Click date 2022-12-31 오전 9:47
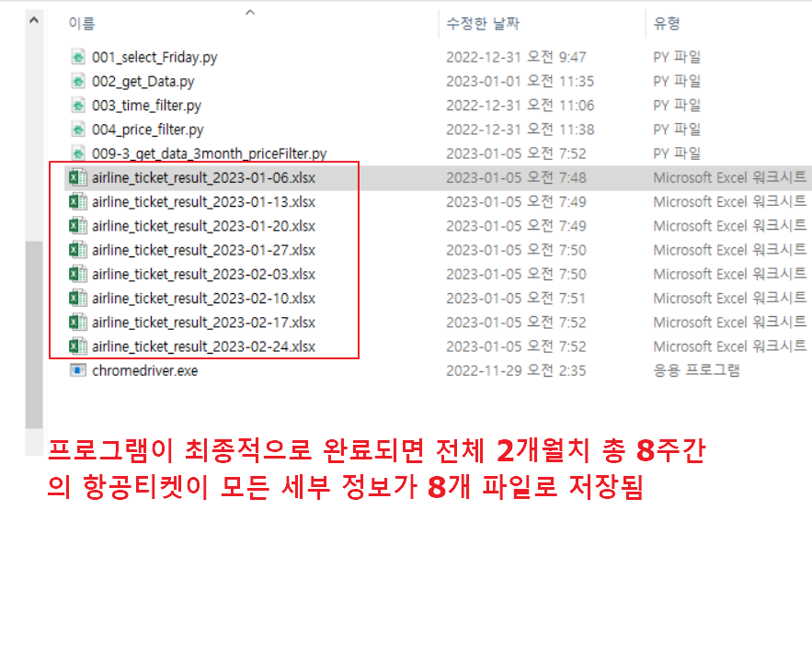 coord(516,57)
